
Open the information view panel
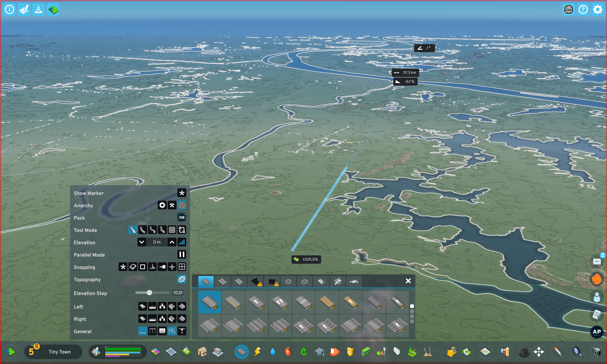[9, 9]
